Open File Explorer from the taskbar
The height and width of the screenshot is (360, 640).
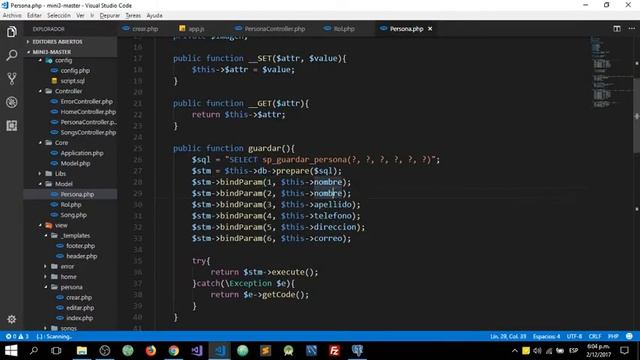(x=82, y=351)
